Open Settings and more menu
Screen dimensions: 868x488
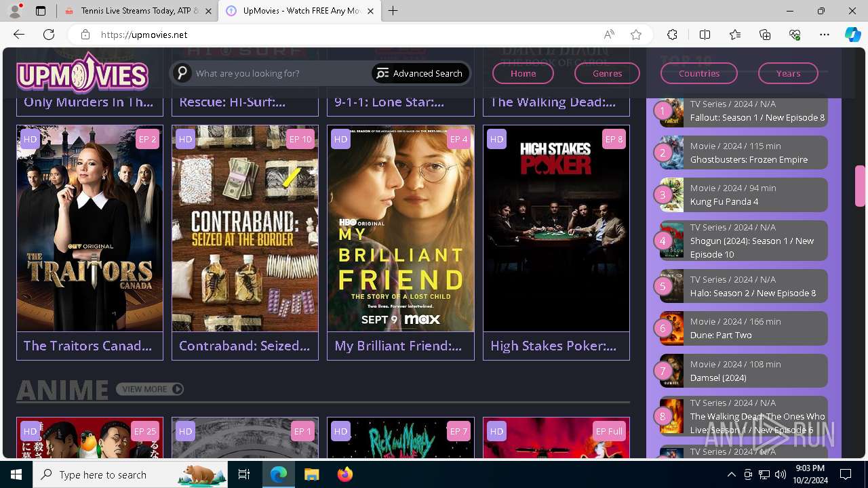[x=825, y=35]
